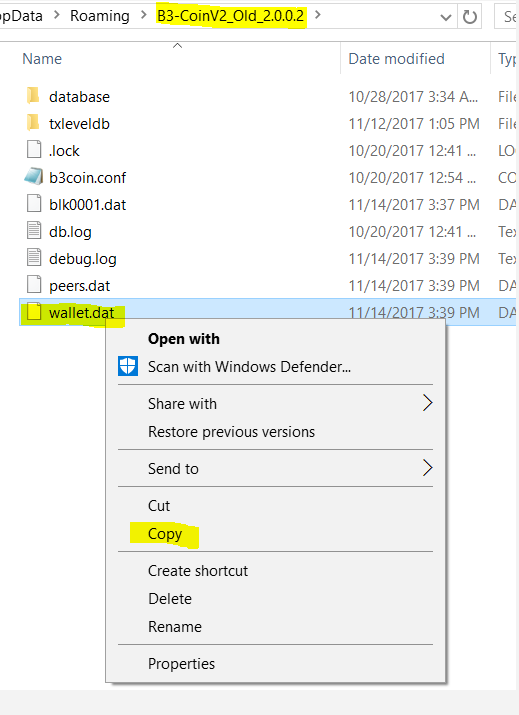Expand chevron after B3-CoinV2_Old_2.0.0.2 breadcrumb
Image resolution: width=519 pixels, height=715 pixels.
tap(318, 15)
